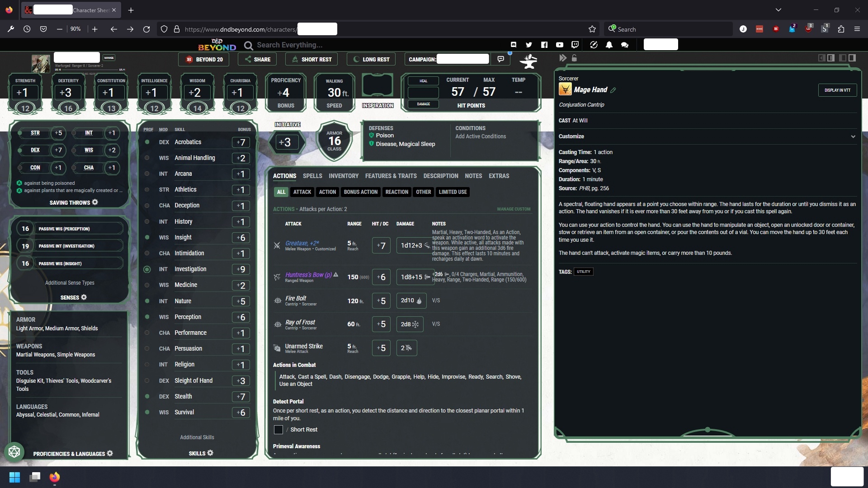Viewport: 868px width, 488px height.
Task: Switch to the Extras tab
Action: coord(499,176)
